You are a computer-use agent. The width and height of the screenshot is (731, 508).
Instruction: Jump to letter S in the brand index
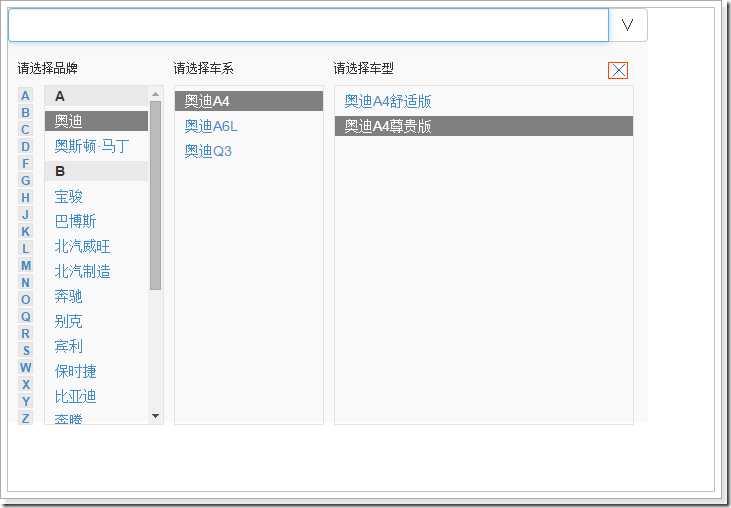click(25, 350)
